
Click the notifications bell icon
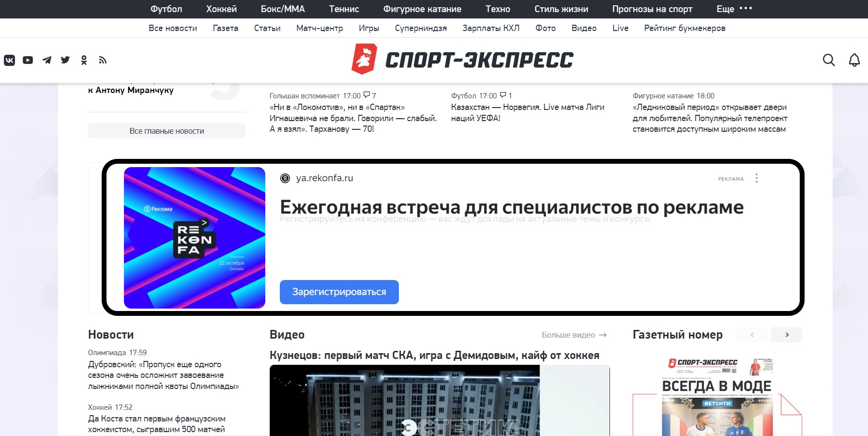point(854,60)
